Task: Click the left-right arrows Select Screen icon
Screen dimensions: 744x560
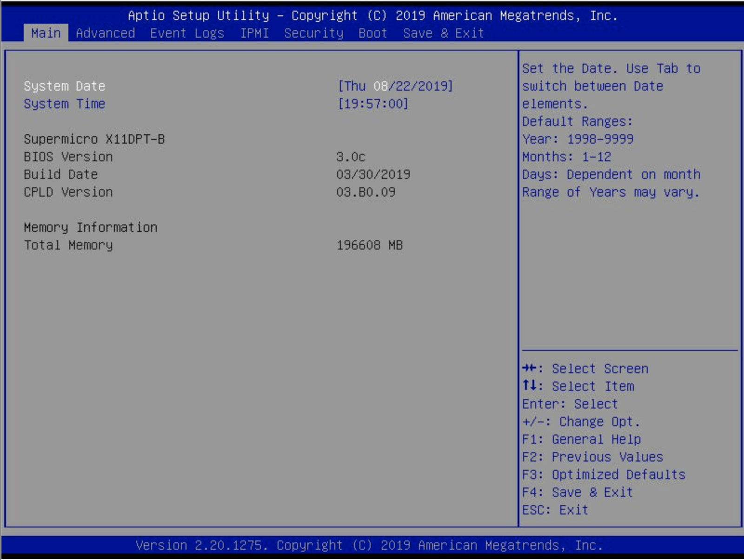Action: click(529, 368)
